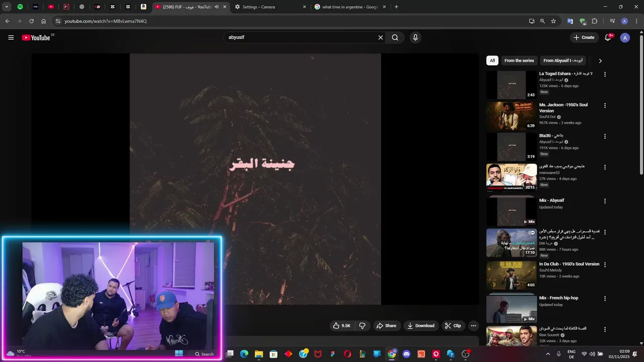
Task: Open La Togad Eshara video thumbnail
Action: click(x=511, y=85)
